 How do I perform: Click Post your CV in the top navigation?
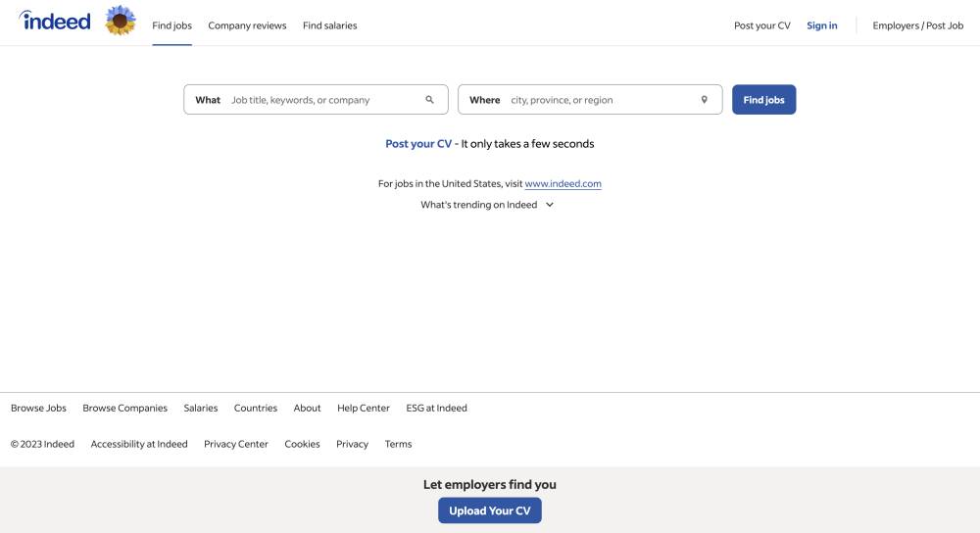[x=761, y=25]
